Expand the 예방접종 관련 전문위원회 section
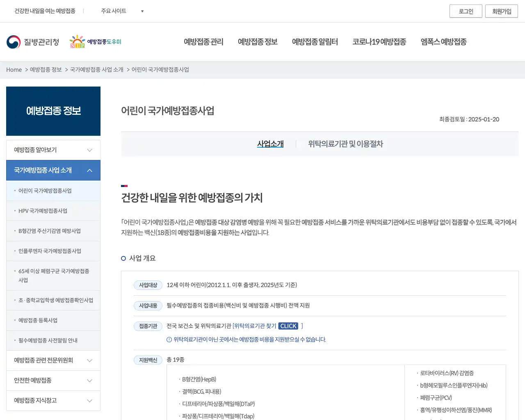 (53, 360)
